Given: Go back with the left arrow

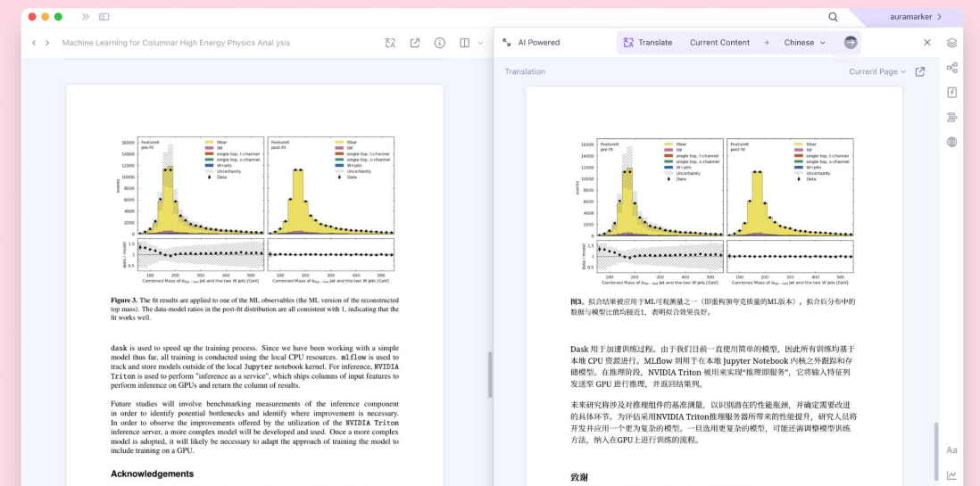Looking at the screenshot, I should (34, 43).
